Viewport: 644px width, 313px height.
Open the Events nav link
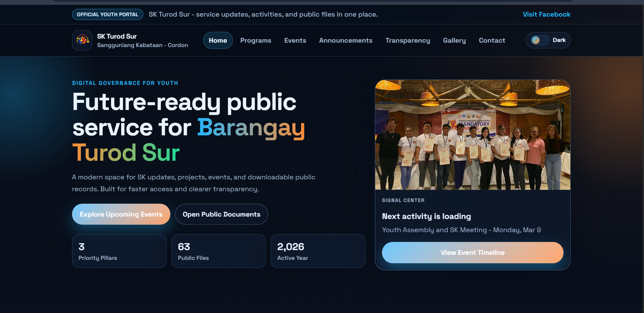pos(295,40)
